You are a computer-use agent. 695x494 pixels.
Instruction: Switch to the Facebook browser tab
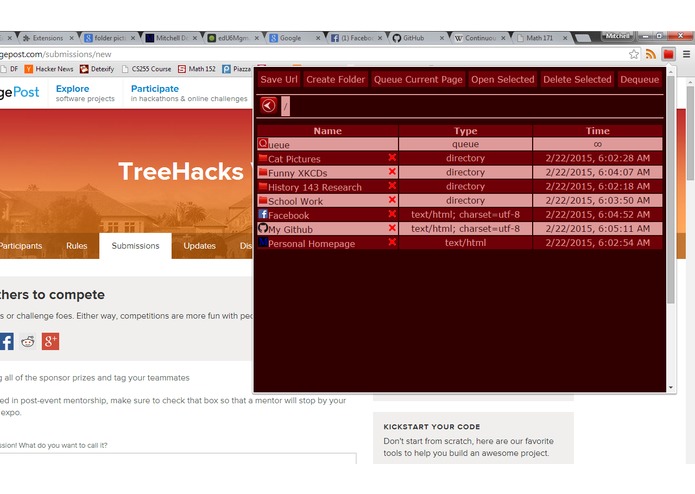coord(356,38)
